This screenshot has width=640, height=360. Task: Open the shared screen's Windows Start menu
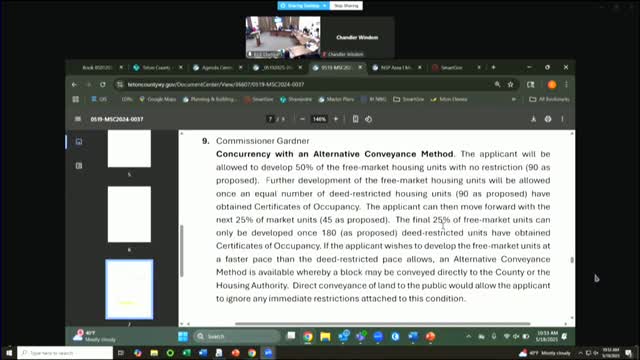[183, 336]
